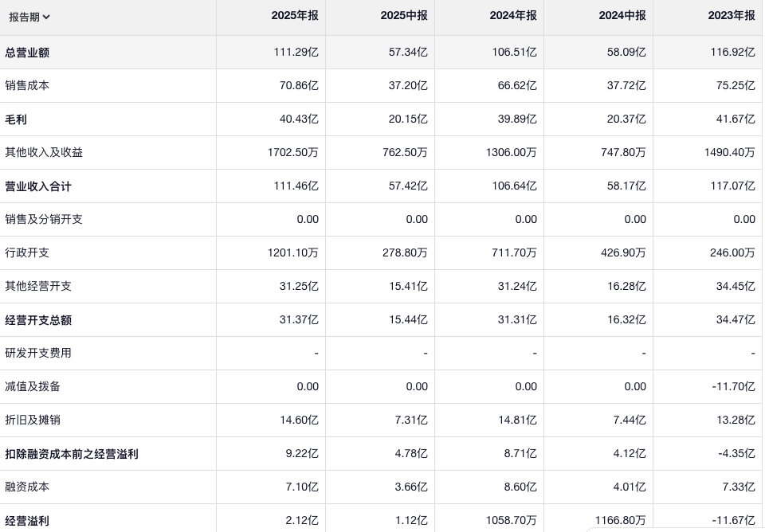This screenshot has width=765, height=532.
Task: Click the 行政开支 row label
Action: pyautogui.click(x=27, y=252)
